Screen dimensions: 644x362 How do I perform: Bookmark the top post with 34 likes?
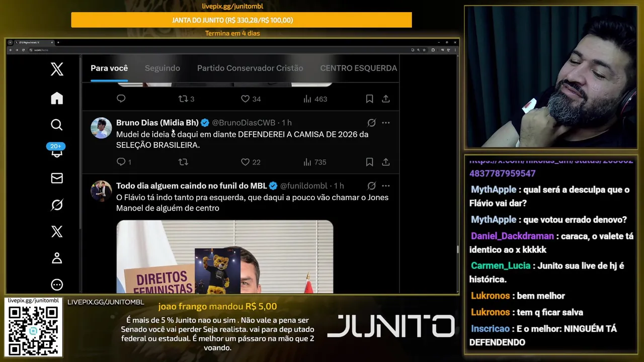pyautogui.click(x=369, y=99)
